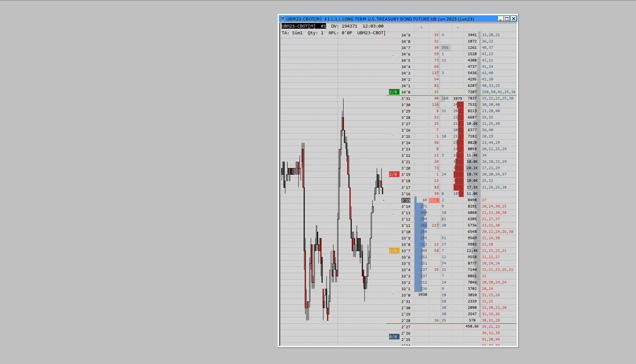Select the 33'7 price level
The width and height of the screenshot is (636, 364).
(406, 251)
